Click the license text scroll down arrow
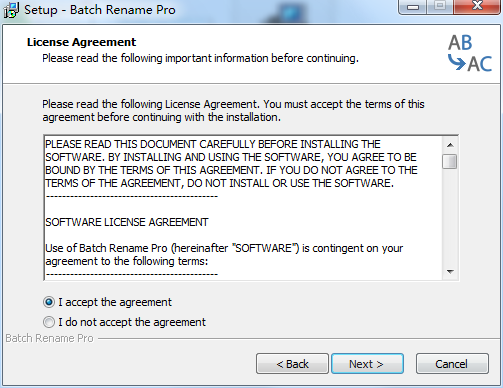 450,272
